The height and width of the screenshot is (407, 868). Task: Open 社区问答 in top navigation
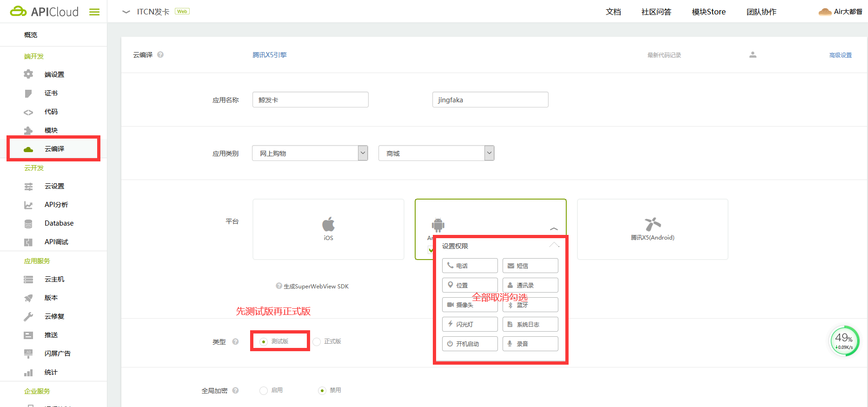coord(656,12)
